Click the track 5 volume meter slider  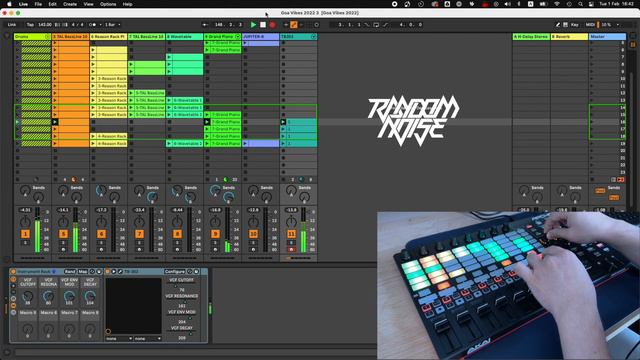coord(76,230)
